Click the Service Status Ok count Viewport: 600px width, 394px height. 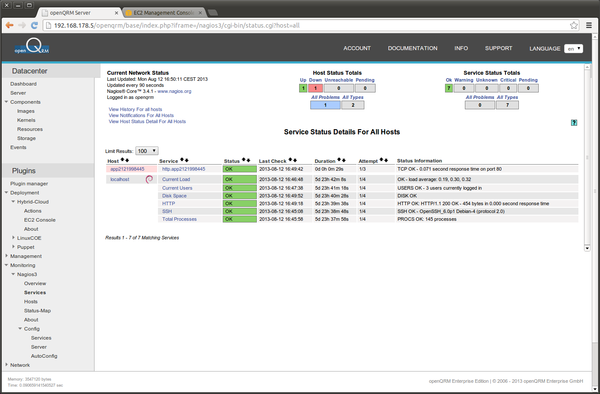click(448, 88)
